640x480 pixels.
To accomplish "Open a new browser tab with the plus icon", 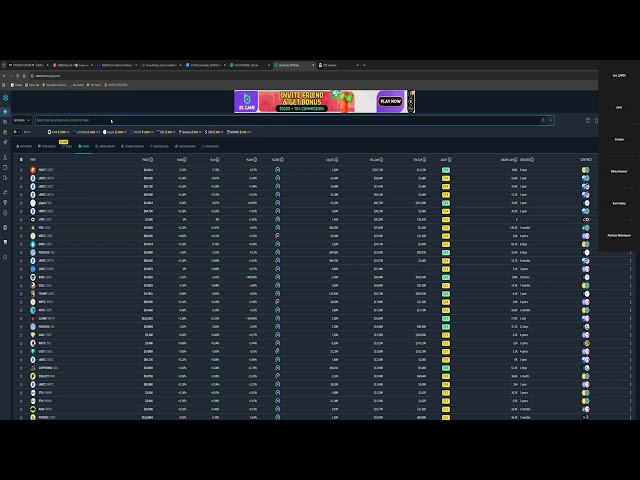I will [364, 65].
